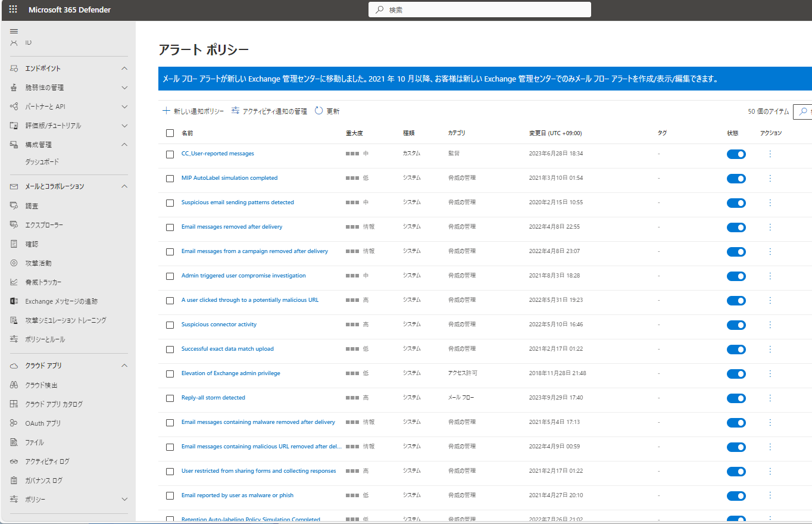This screenshot has height=524, width=812.
Task: Click the クラウド アプリ cloud icon
Action: [14, 366]
